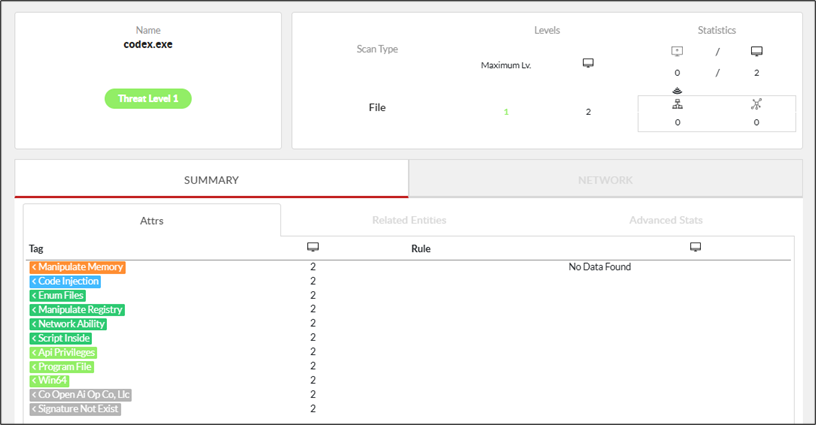Click the Code Injection tag
This screenshot has height=425, width=816.
[x=65, y=281]
